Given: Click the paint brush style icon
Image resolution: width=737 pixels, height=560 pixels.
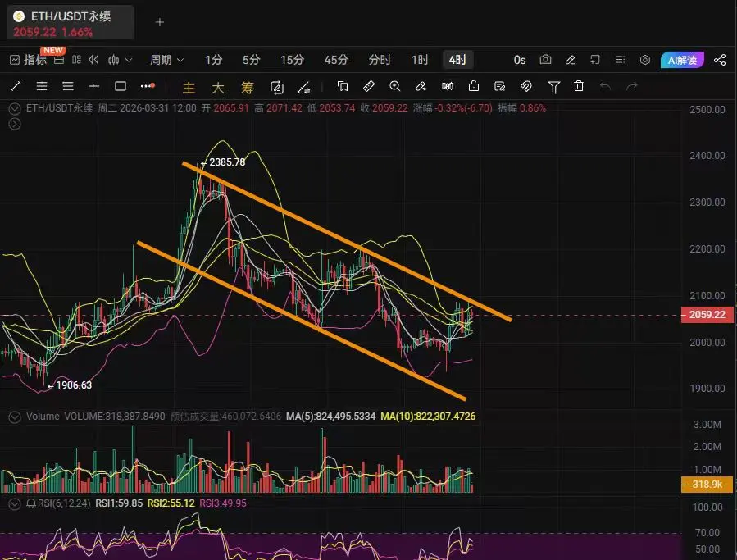Looking at the screenshot, I should [421, 86].
